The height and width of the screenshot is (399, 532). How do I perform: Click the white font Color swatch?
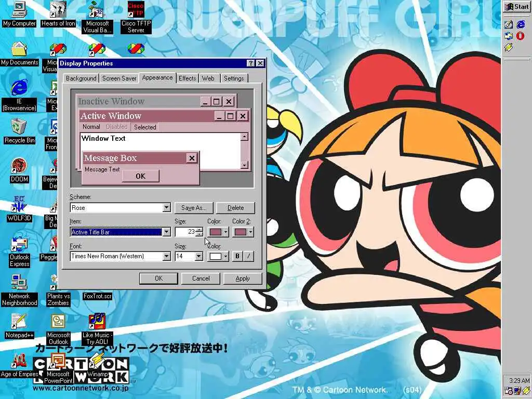pos(216,256)
